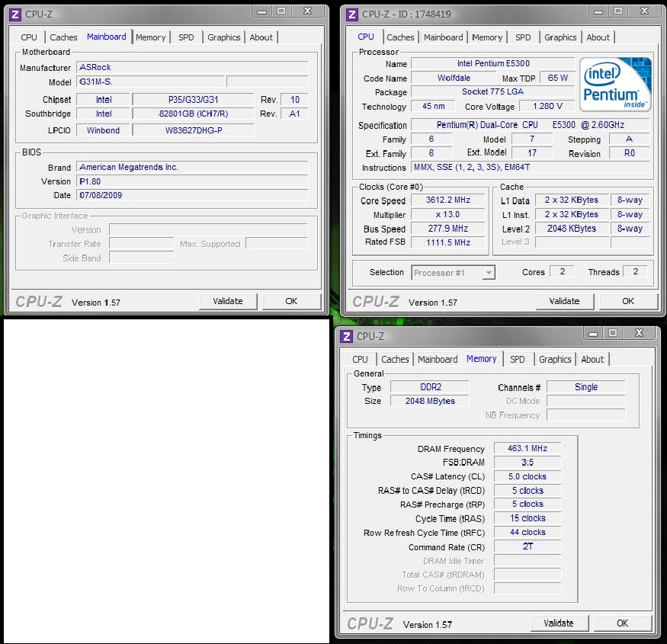The image size is (667, 644).
Task: Click Socket 775 LGA package value
Action: pyautogui.click(x=493, y=92)
